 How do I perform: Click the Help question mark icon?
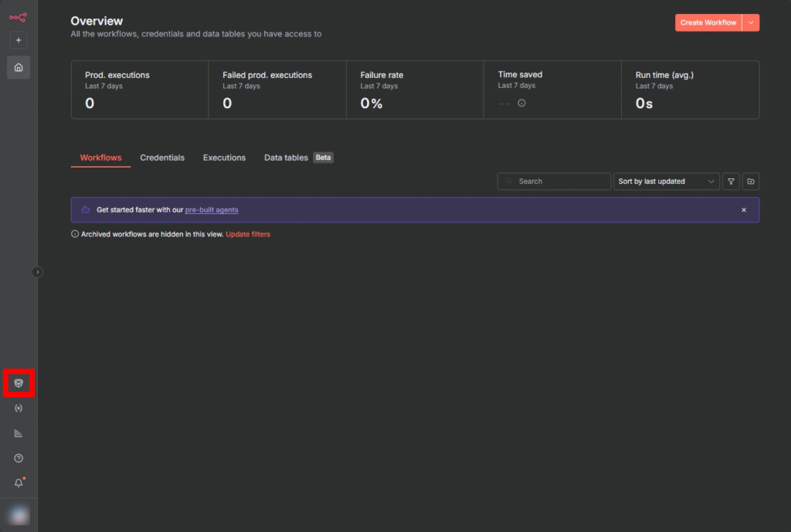tap(19, 458)
